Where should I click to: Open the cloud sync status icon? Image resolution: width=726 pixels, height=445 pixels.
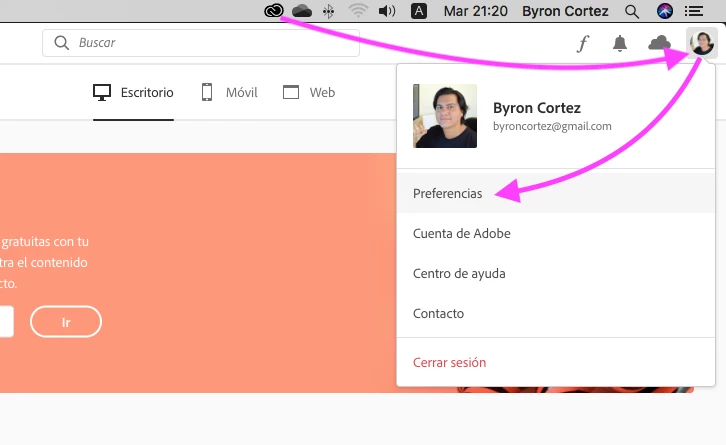click(659, 43)
